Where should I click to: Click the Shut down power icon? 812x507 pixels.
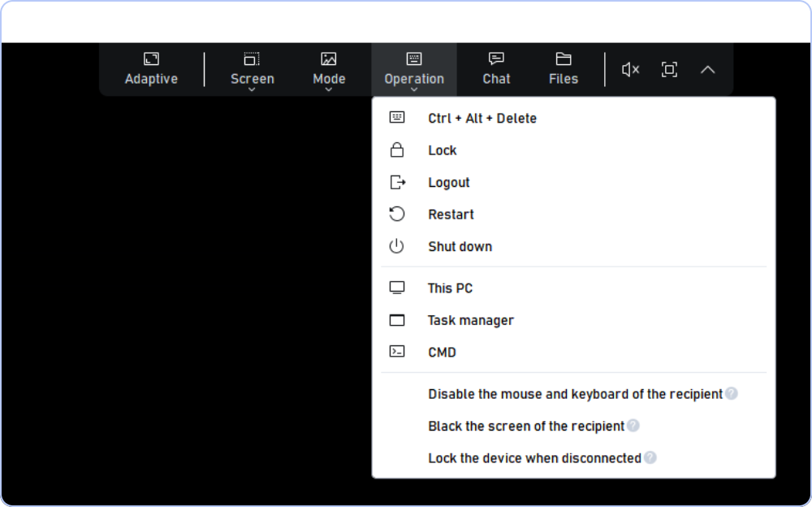(x=397, y=246)
